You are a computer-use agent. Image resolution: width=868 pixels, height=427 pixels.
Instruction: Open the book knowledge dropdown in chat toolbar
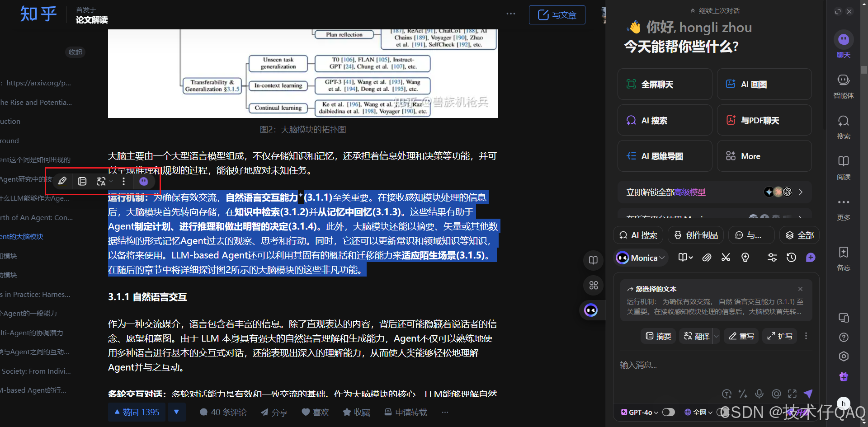pyautogui.click(x=685, y=258)
